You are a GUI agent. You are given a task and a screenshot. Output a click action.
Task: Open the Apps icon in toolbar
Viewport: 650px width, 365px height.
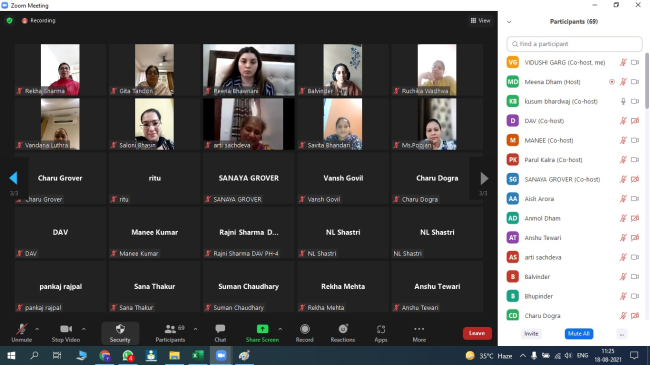tap(381, 329)
